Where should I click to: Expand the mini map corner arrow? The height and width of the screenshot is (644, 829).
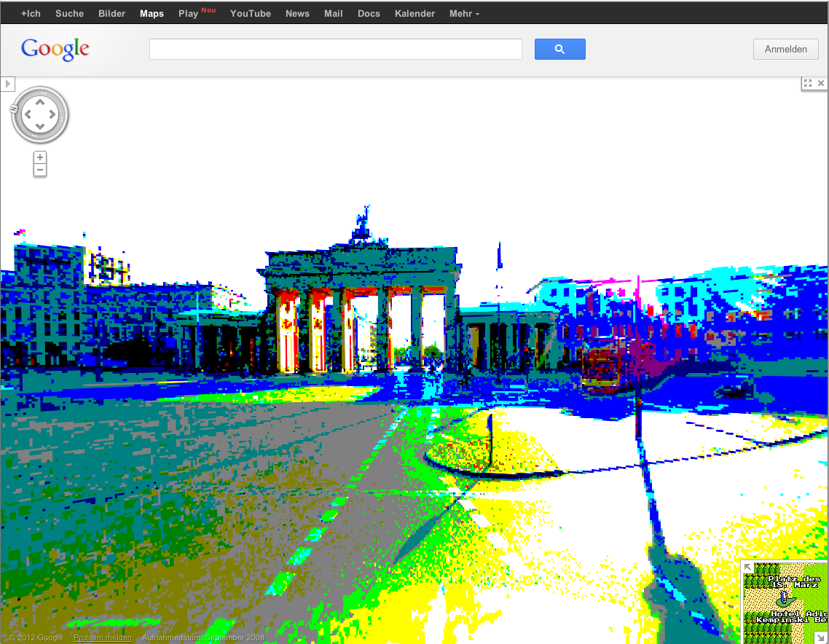click(x=747, y=568)
